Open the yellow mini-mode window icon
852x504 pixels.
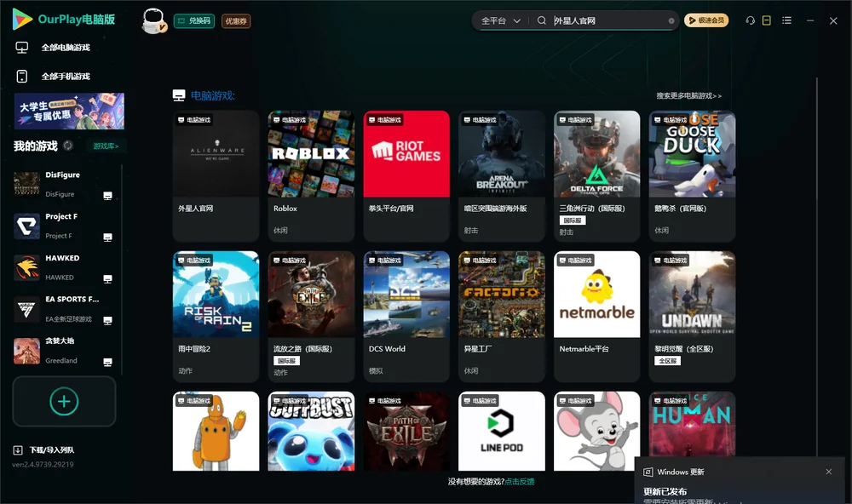coord(767,20)
